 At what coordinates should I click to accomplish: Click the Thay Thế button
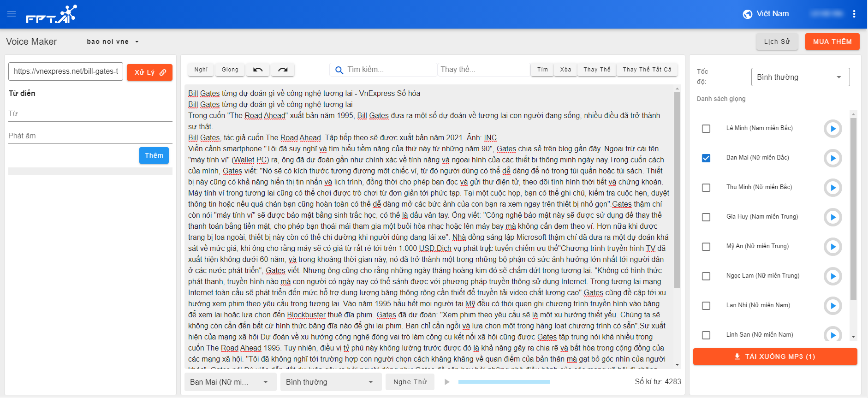597,70
